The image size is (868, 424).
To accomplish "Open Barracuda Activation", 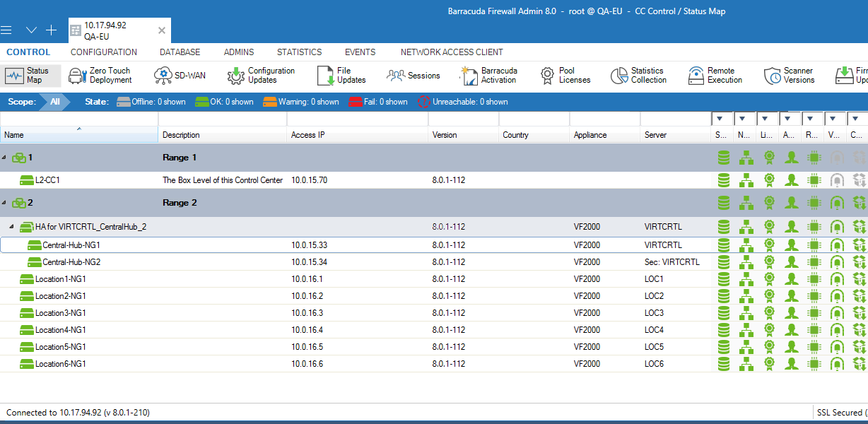I will 489,76.
